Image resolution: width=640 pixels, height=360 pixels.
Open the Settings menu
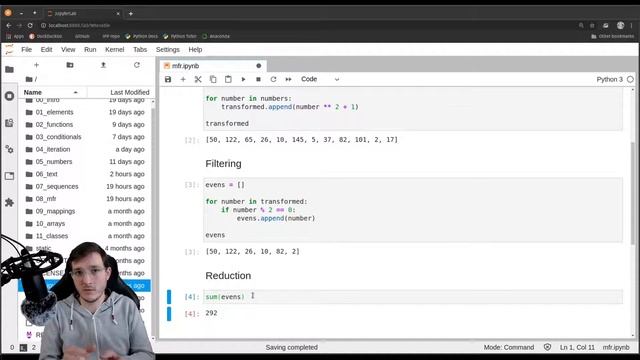[168, 49]
